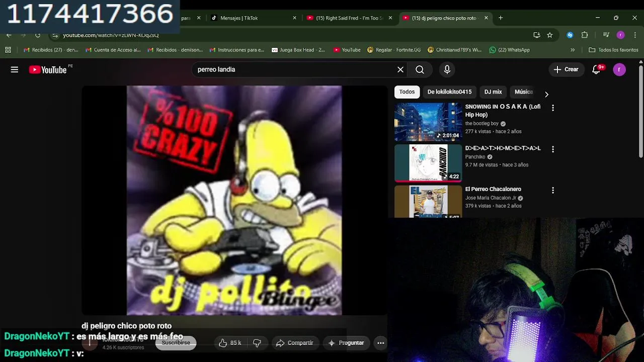This screenshot has width=644, height=362.
Task: Close the dj peligro chico poto roto tab
Action: [486, 18]
